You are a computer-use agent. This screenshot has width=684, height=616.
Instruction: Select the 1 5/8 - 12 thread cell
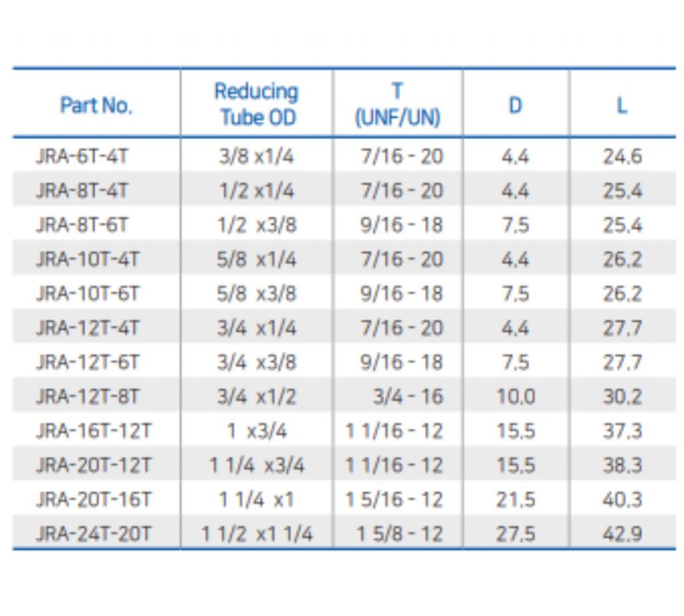(399, 534)
